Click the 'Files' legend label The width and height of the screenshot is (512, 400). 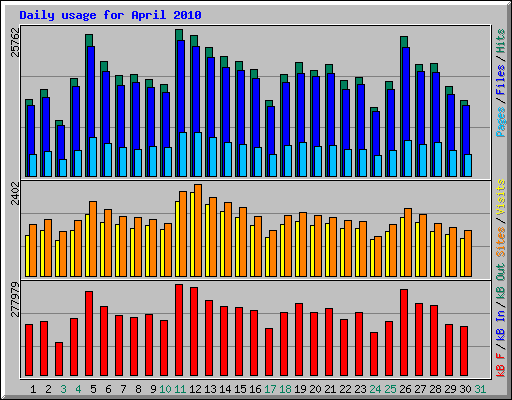pyautogui.click(x=501, y=80)
